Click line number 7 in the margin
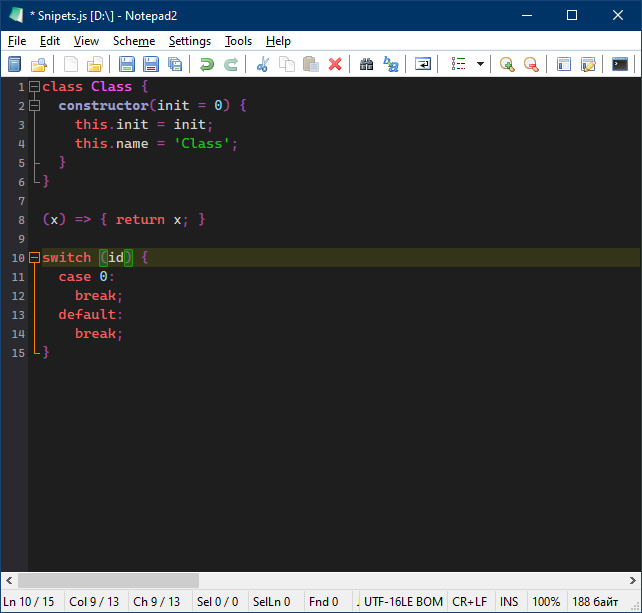The image size is (642, 613). point(21,201)
